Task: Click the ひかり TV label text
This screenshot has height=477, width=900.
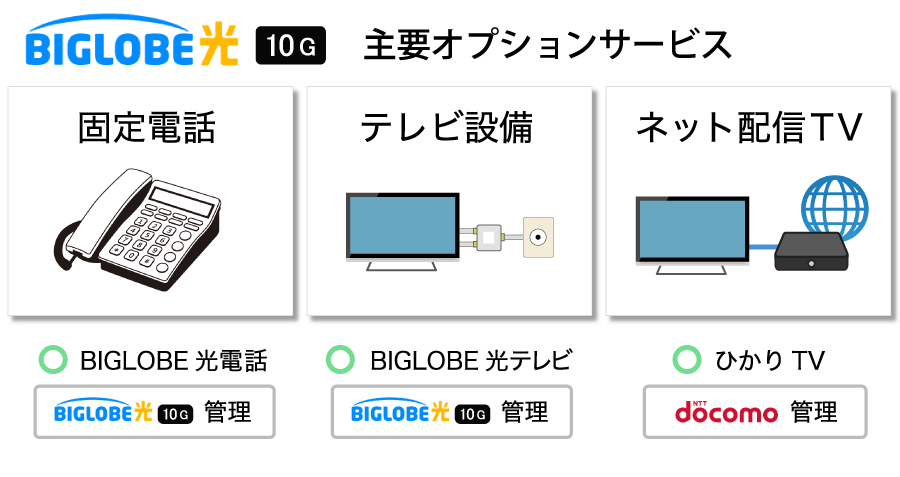Action: [770, 360]
